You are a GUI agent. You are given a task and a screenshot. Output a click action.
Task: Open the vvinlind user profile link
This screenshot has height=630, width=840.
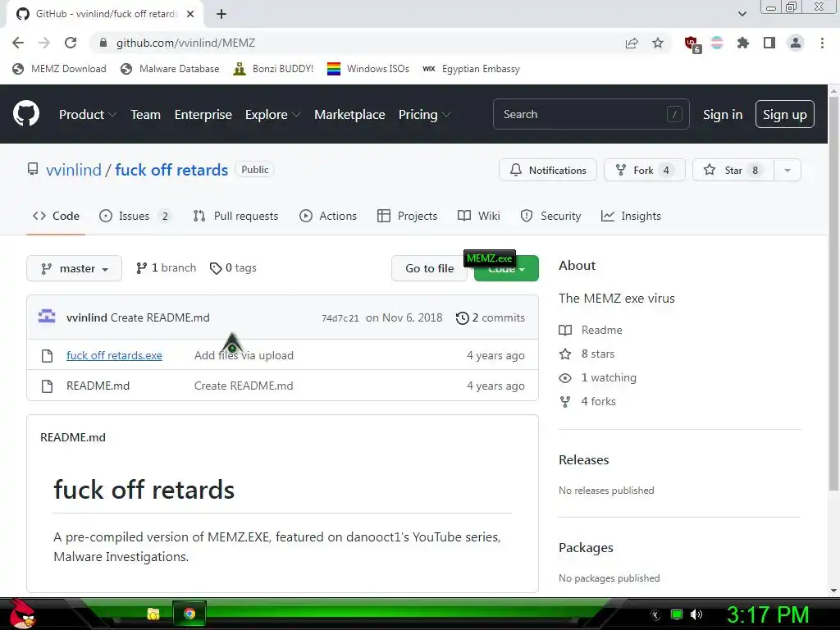(x=73, y=170)
